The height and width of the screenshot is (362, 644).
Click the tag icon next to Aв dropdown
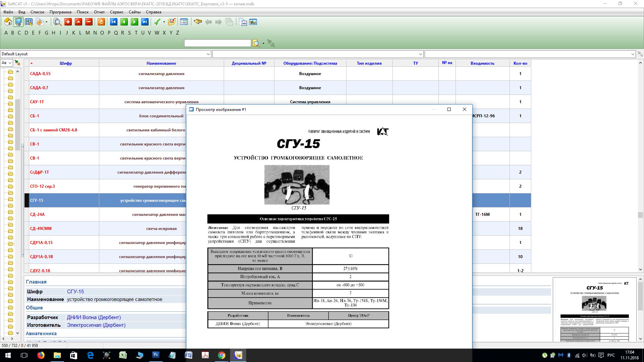pyautogui.click(x=17, y=63)
